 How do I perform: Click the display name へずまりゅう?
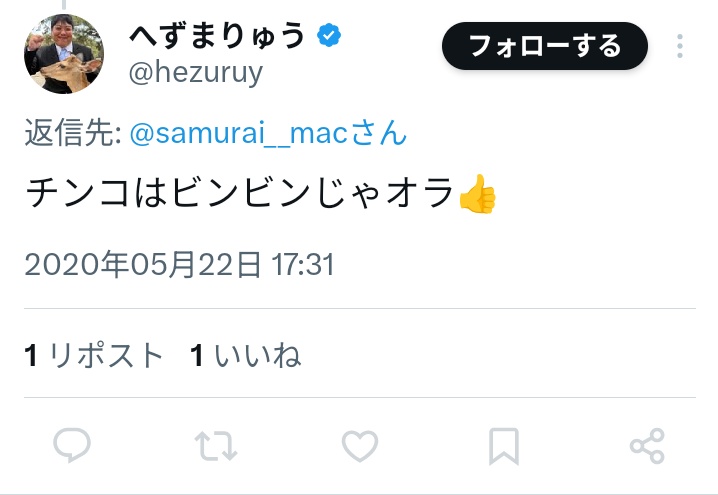point(217,35)
